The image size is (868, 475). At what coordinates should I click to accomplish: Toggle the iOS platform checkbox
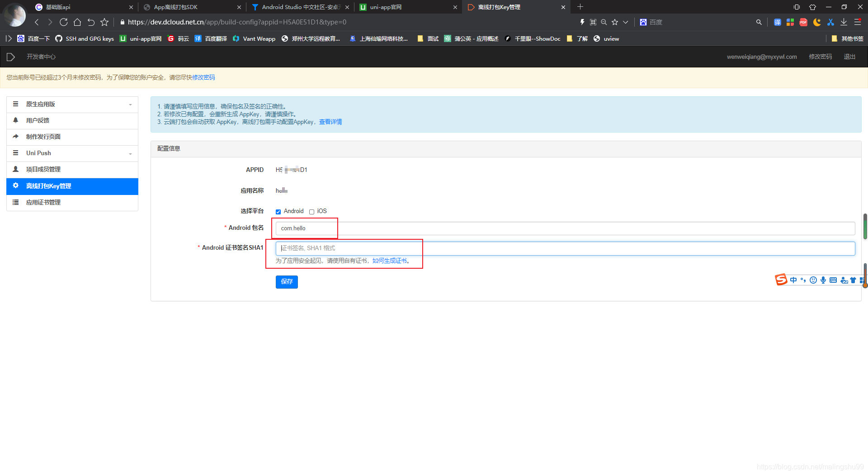(311, 212)
